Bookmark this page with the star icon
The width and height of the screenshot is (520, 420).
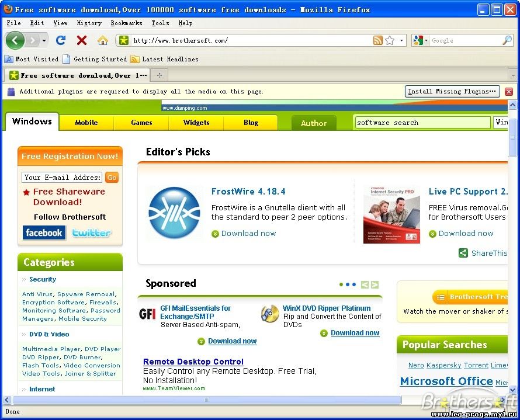[x=390, y=40]
